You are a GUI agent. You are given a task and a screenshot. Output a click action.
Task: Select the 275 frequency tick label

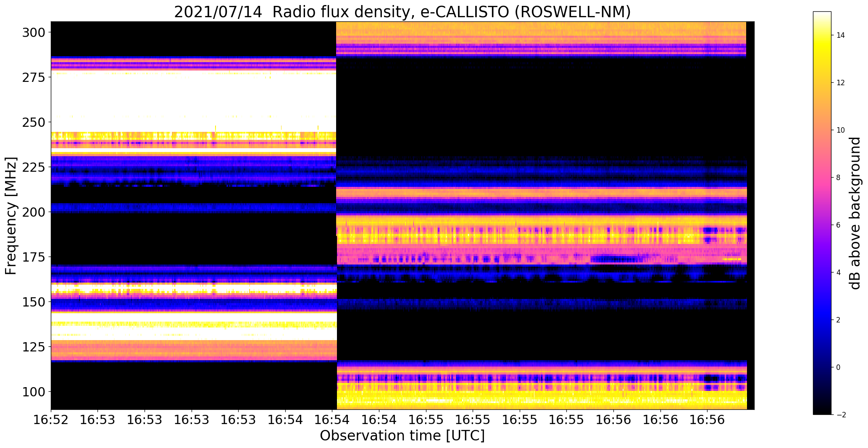[x=33, y=77]
